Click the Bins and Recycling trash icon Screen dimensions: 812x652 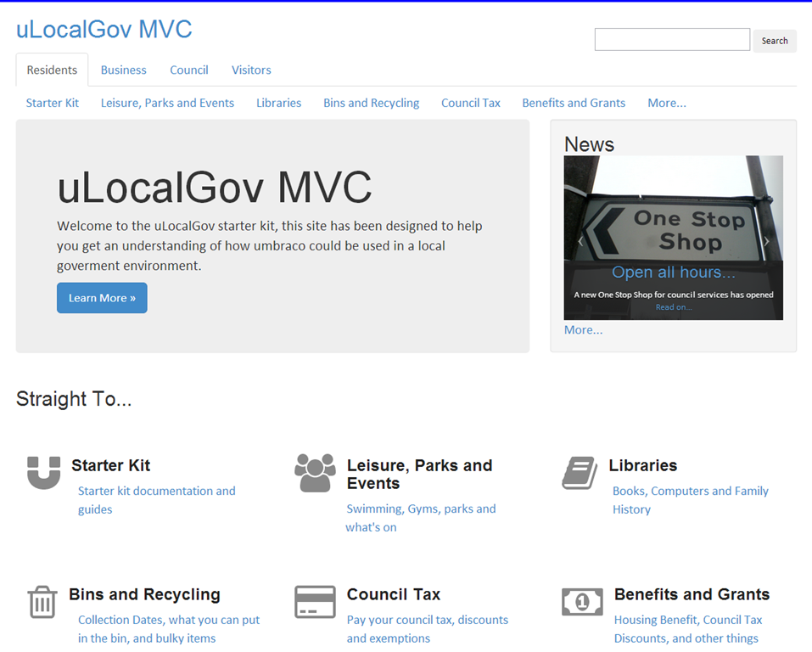coord(42,602)
